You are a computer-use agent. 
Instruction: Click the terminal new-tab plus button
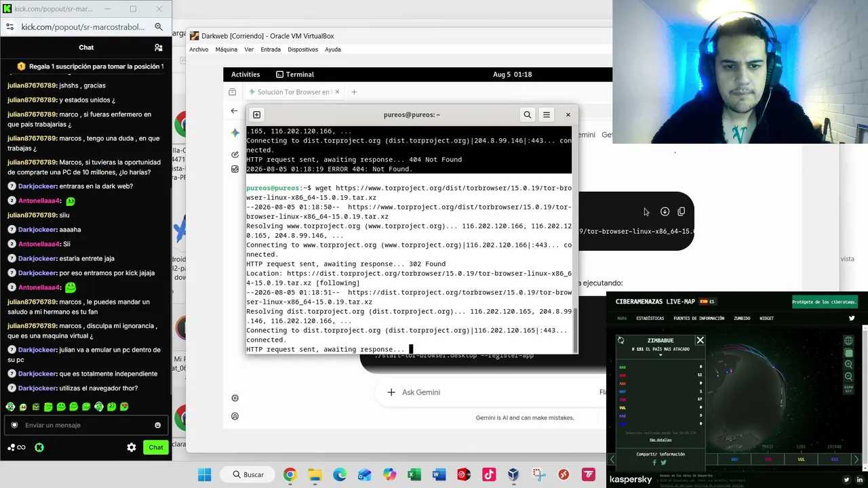coord(256,115)
